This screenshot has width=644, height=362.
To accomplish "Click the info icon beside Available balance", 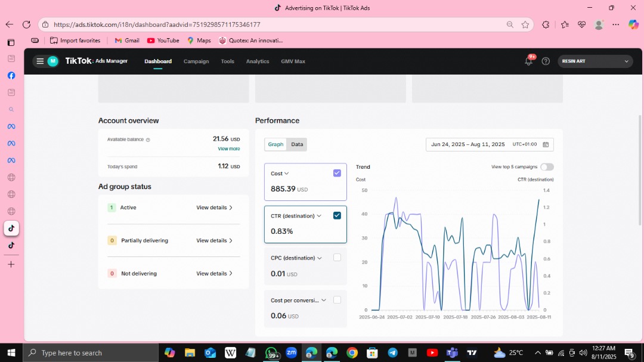I will [148, 140].
